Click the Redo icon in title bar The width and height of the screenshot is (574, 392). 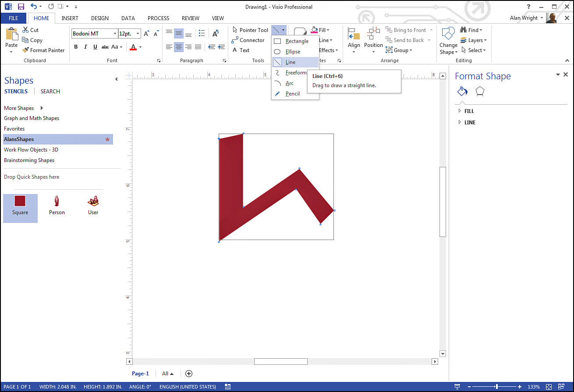tap(51, 7)
